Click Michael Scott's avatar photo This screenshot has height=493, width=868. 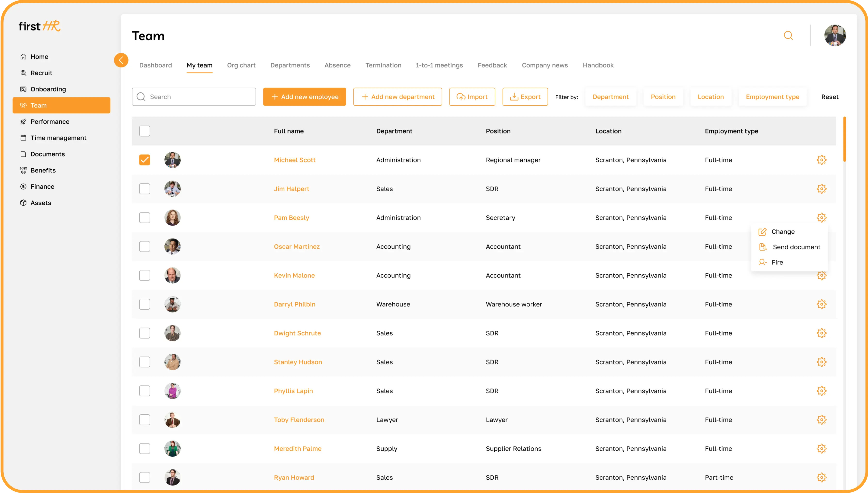click(173, 160)
